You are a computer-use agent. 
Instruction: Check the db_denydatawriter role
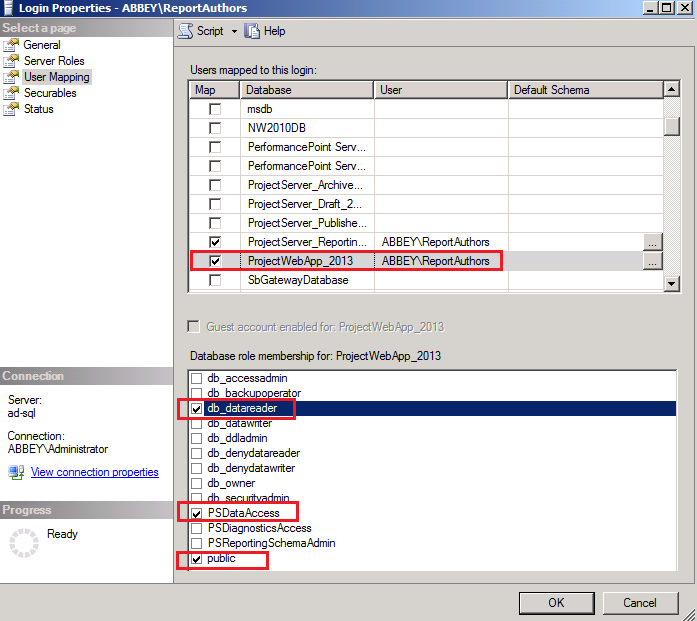click(196, 469)
